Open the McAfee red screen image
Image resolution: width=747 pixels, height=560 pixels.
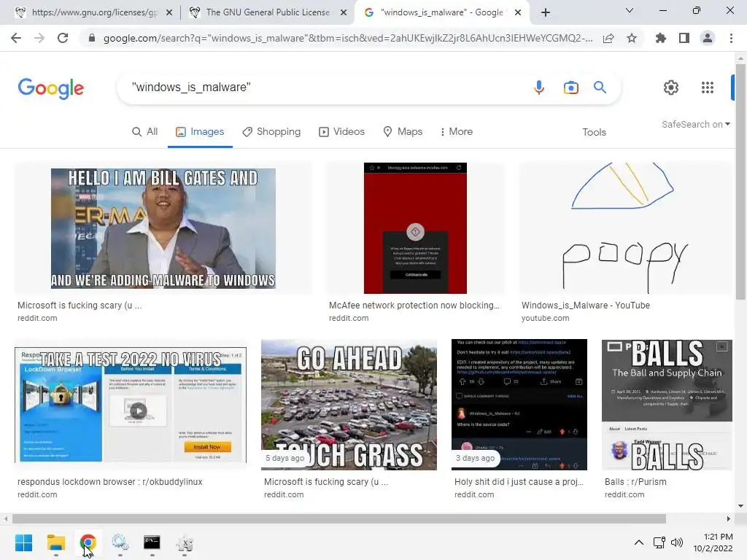tap(415, 228)
